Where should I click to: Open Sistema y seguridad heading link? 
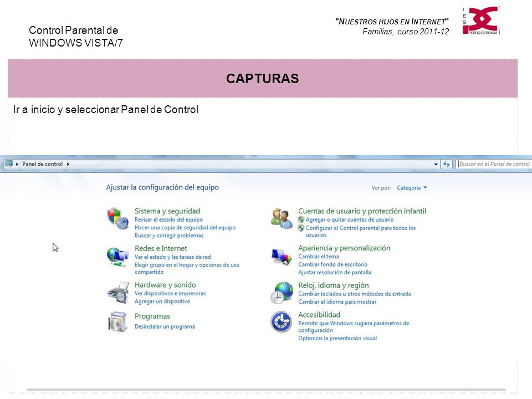click(x=167, y=211)
